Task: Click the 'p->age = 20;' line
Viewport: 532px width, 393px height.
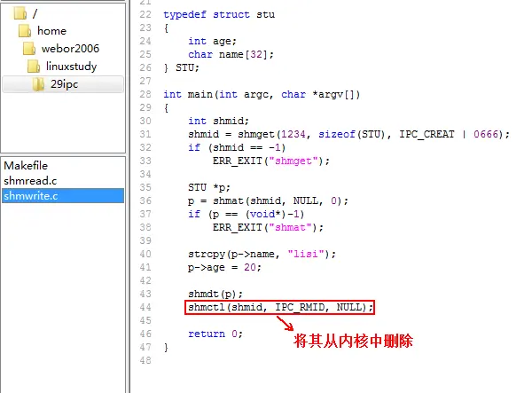Action: [224, 267]
